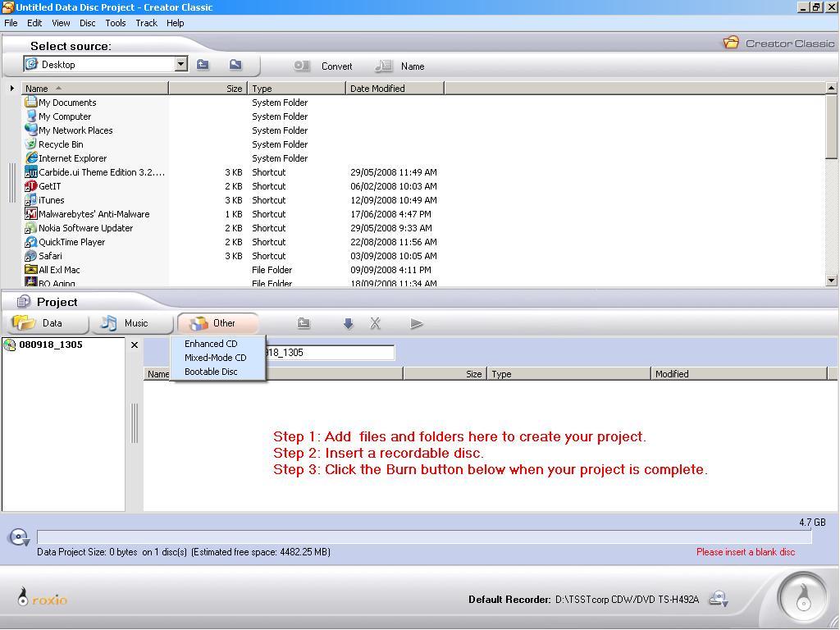Open the Desktop source dropdown
The width and height of the screenshot is (840, 630).
(x=181, y=64)
